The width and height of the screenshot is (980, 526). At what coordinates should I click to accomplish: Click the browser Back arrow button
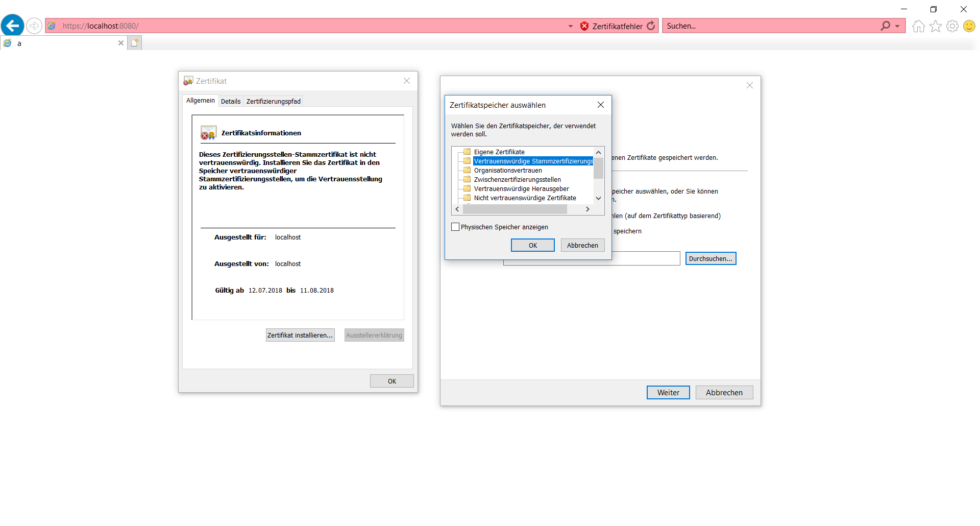[13, 26]
